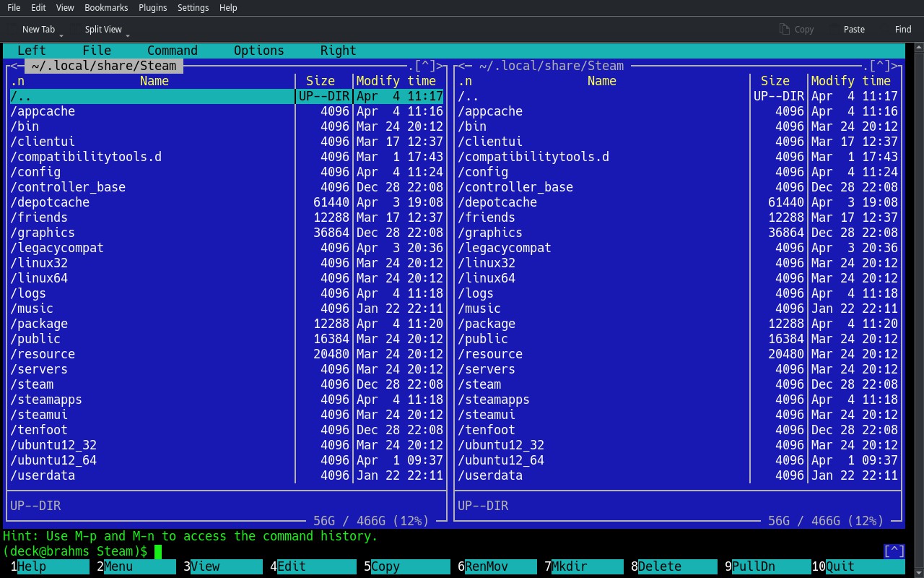Click the [^] indicator beside command line
This screenshot has width=924, height=578.
click(x=894, y=551)
